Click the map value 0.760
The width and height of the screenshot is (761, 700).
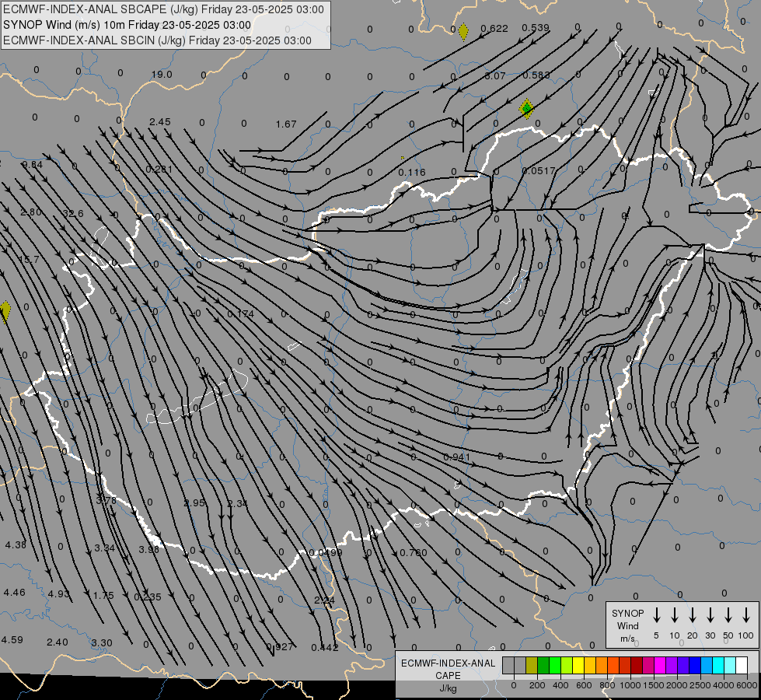(x=413, y=552)
